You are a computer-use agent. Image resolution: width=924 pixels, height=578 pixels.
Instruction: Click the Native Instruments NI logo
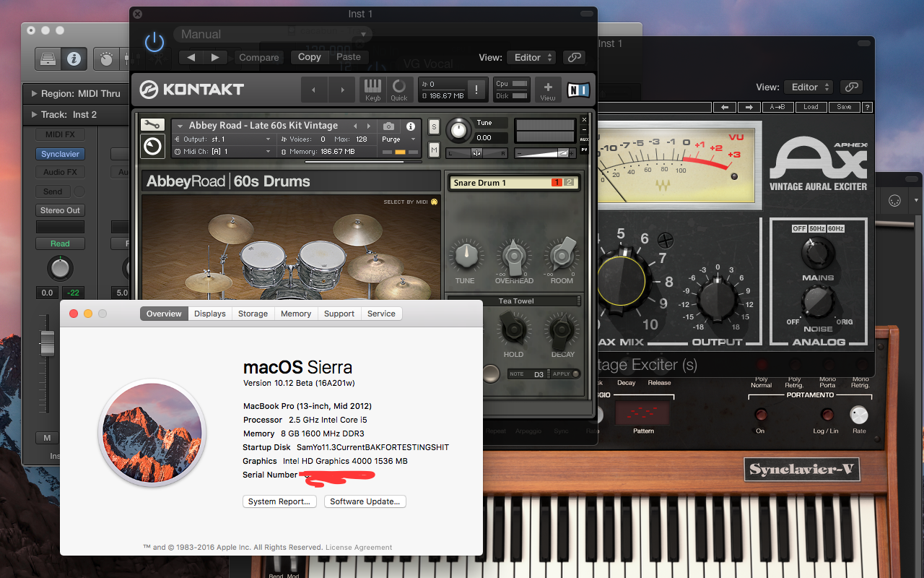[578, 90]
